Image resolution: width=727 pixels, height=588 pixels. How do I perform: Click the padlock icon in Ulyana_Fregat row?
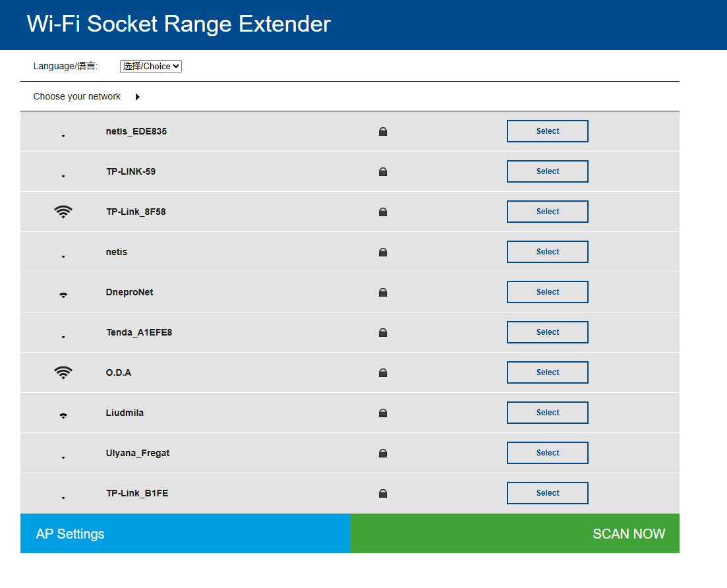(x=383, y=454)
